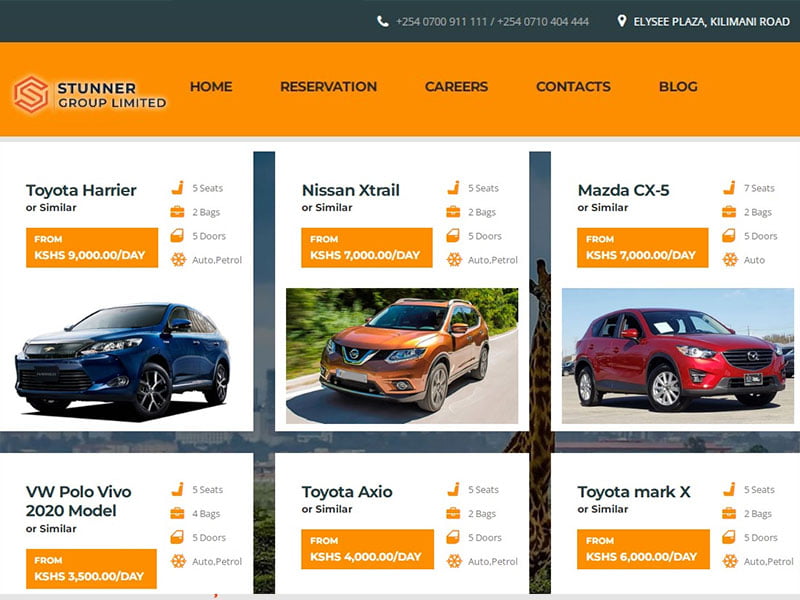Viewport: 800px width, 600px height.
Task: Click the orange Nissan Xtrail photo
Action: [x=402, y=356]
